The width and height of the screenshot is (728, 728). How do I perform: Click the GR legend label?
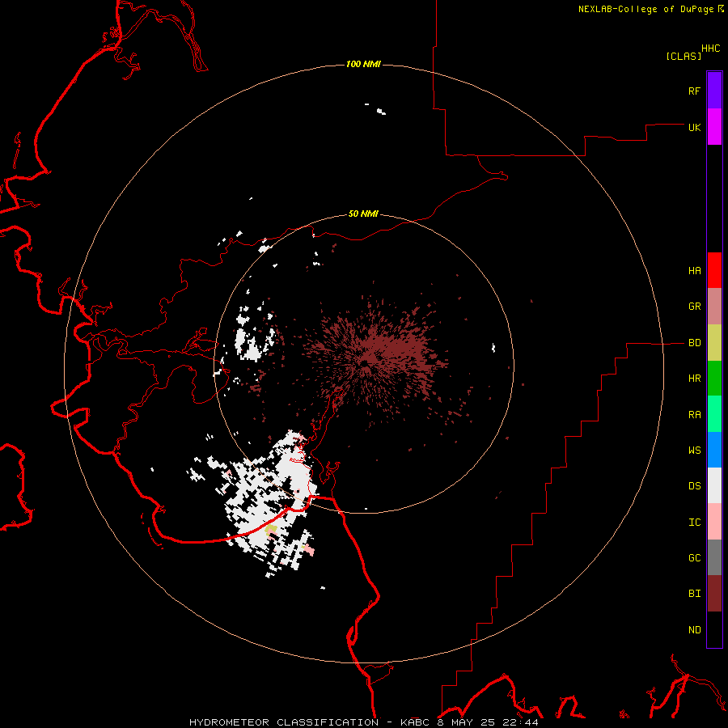(694, 307)
